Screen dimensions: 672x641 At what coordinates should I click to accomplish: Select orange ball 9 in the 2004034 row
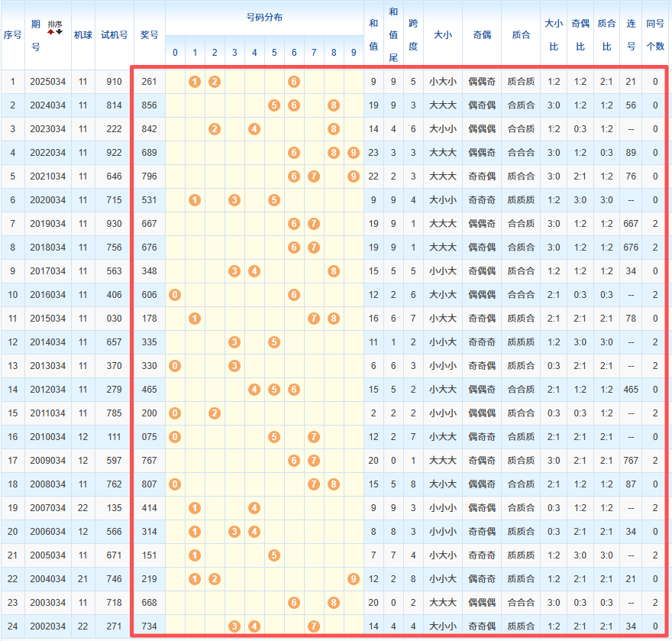tap(353, 579)
